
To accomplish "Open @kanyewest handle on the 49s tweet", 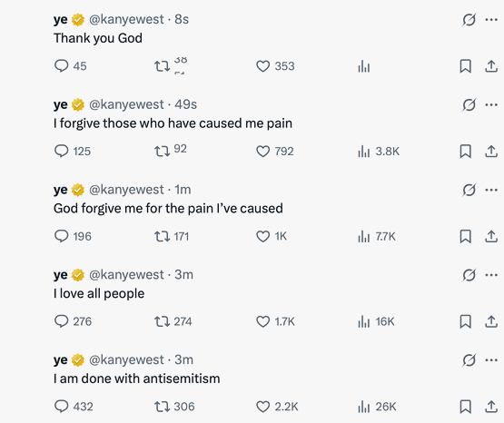I will [x=126, y=104].
